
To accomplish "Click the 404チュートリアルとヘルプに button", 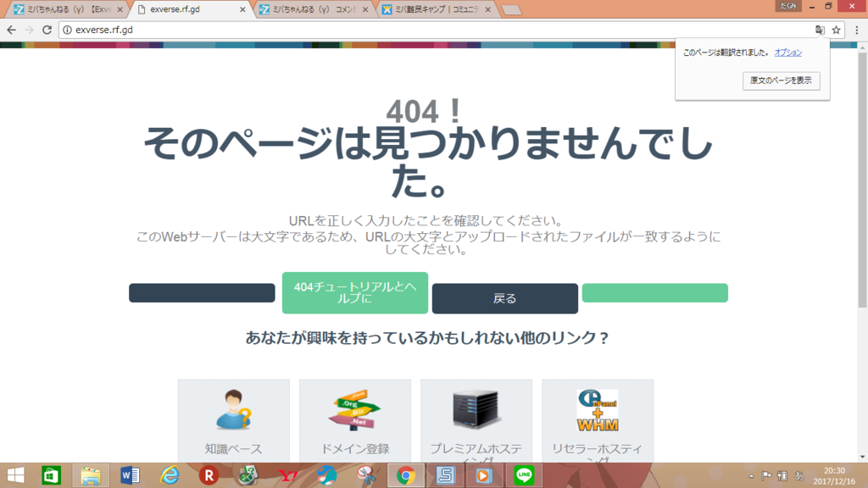I will [355, 292].
